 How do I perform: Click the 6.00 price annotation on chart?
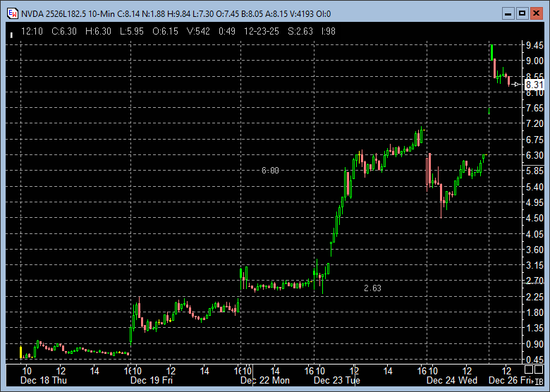point(270,171)
